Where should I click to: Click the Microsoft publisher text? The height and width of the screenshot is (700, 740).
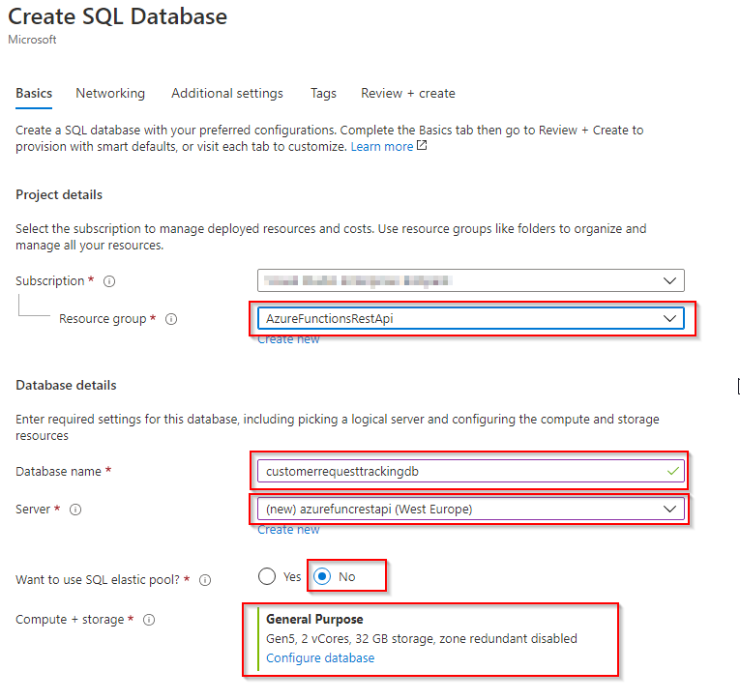32,40
